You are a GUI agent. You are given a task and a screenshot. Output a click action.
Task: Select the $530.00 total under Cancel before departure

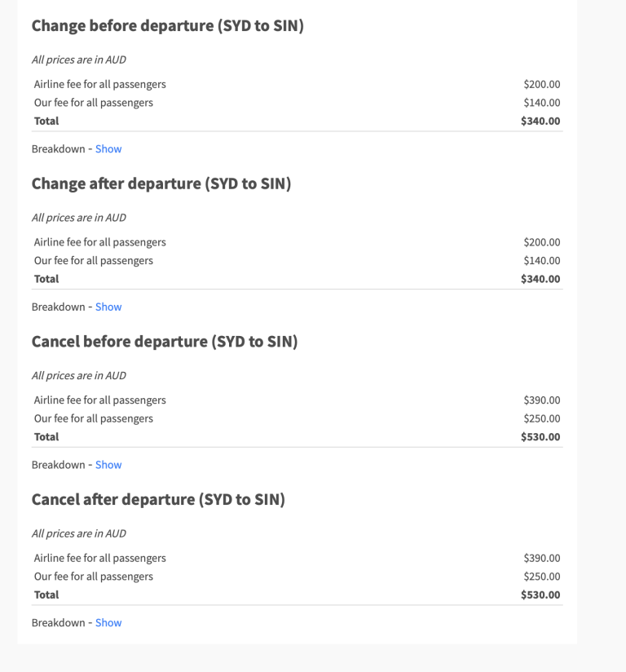click(540, 437)
